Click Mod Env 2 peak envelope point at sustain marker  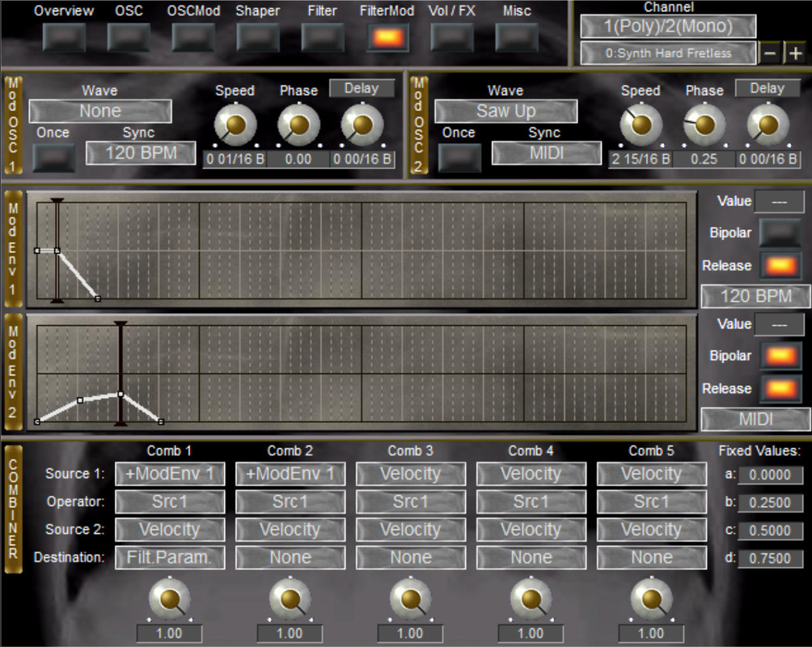121,394
